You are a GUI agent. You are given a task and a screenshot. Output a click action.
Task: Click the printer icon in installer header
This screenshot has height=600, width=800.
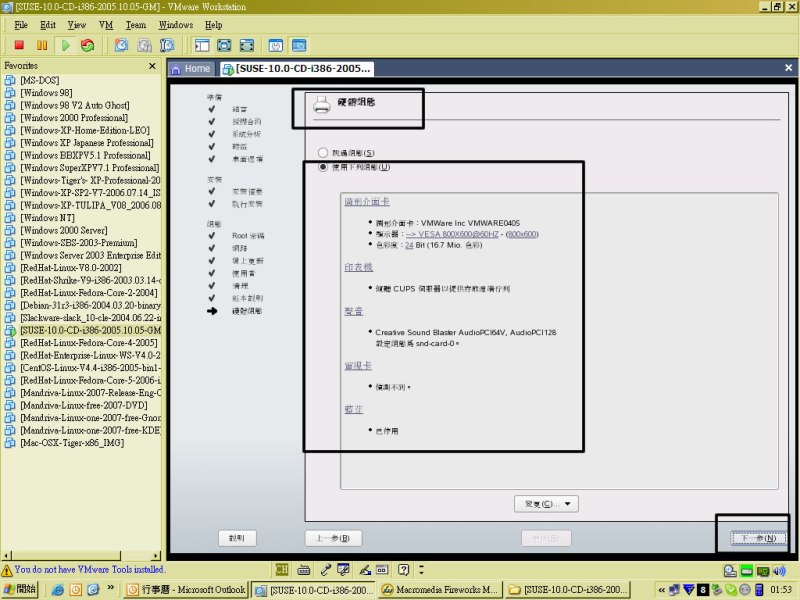322,105
